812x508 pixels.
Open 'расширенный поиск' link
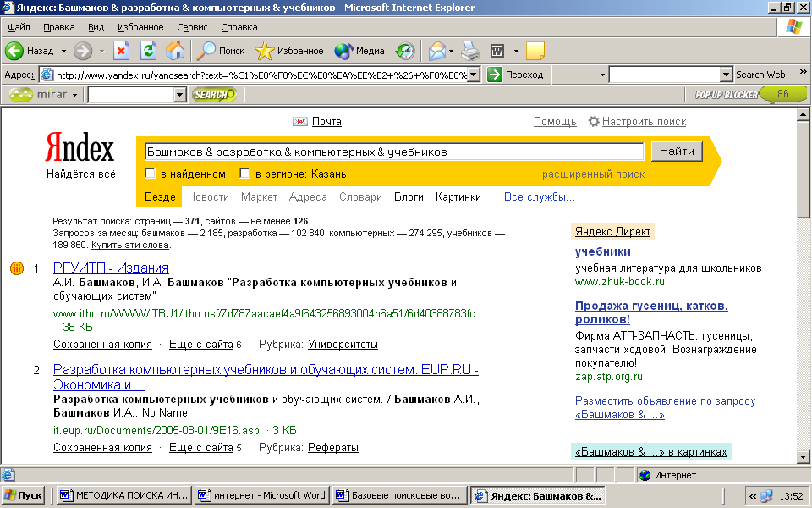pyautogui.click(x=593, y=174)
